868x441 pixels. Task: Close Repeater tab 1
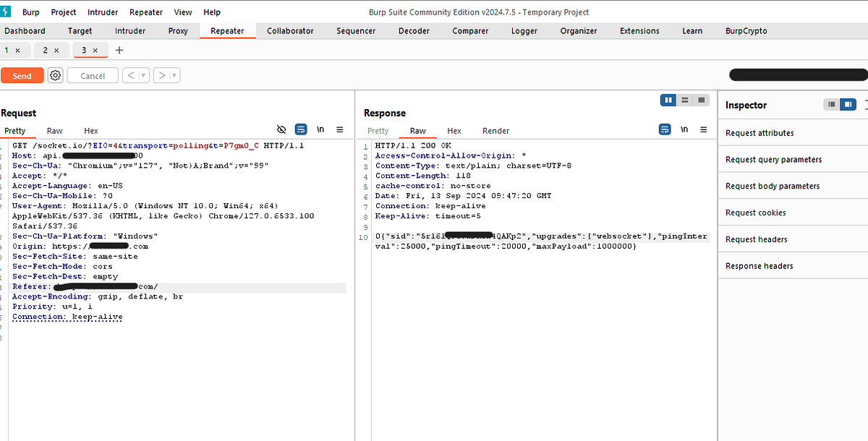tap(18, 50)
